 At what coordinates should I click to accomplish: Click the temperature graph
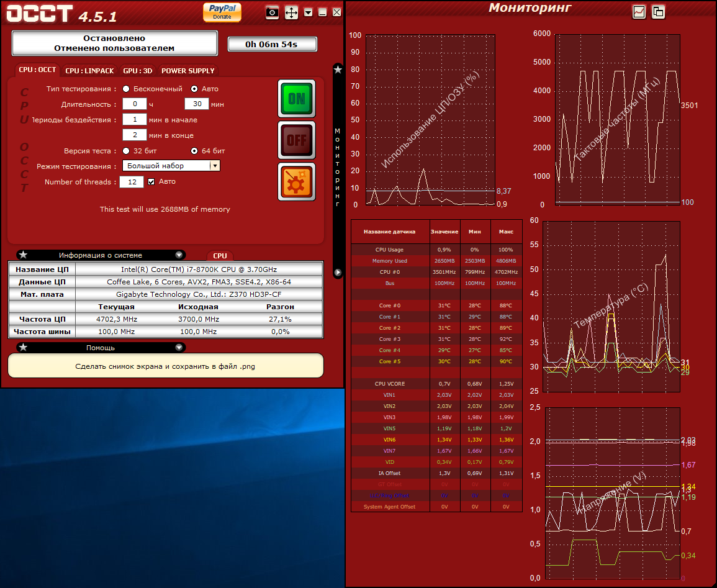[611, 307]
